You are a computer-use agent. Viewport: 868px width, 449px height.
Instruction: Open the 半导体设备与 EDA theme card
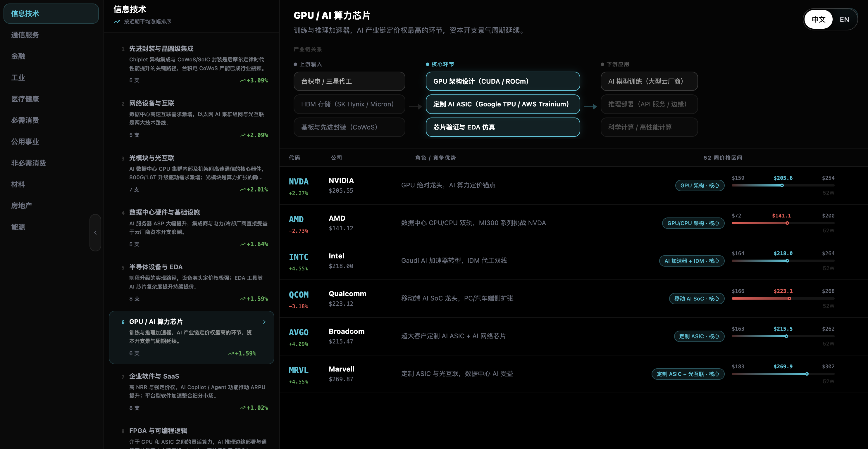coord(191,283)
